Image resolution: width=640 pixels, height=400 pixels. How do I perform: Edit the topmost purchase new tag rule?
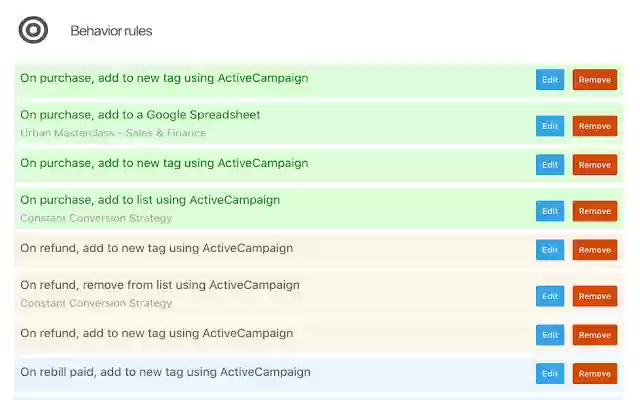click(549, 80)
